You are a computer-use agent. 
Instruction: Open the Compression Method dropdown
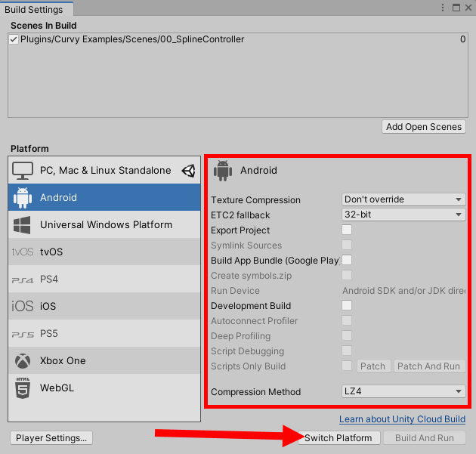pos(403,391)
